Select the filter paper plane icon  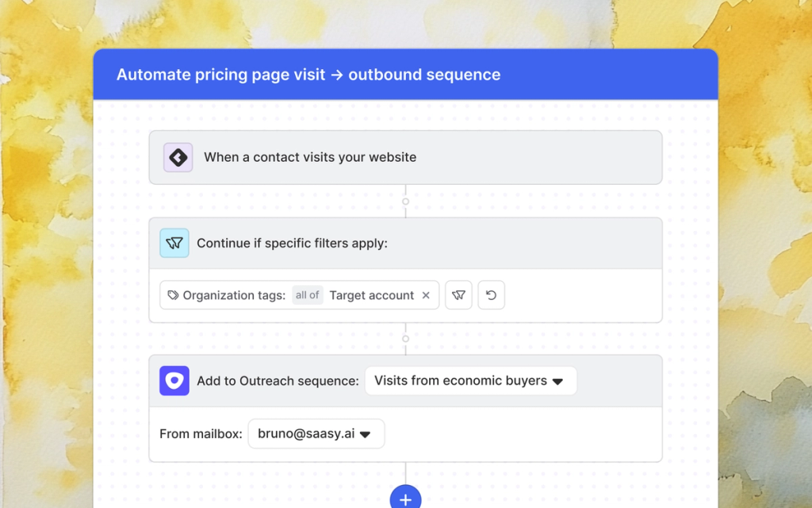[x=174, y=243]
